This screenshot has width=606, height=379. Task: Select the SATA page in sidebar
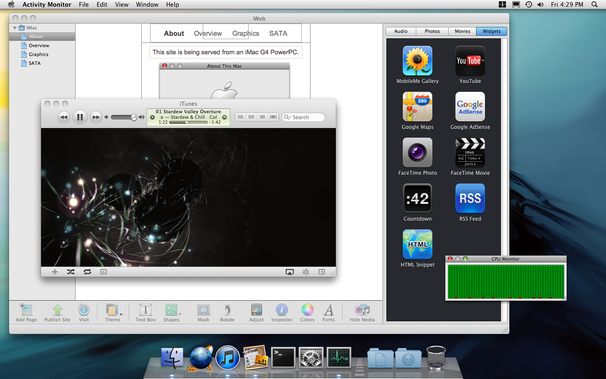(43, 63)
